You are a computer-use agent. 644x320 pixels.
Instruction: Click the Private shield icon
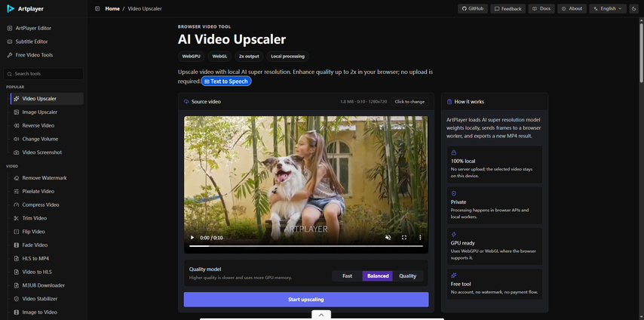454,193
